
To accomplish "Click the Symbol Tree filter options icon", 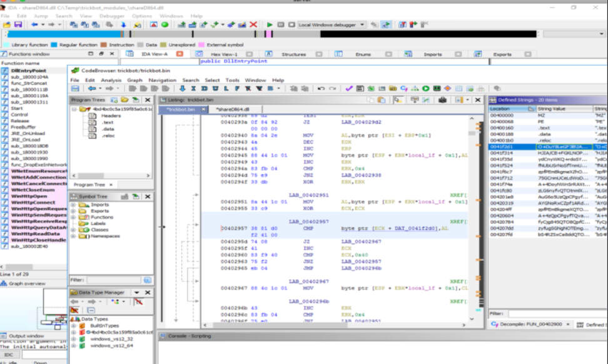I will (148, 280).
